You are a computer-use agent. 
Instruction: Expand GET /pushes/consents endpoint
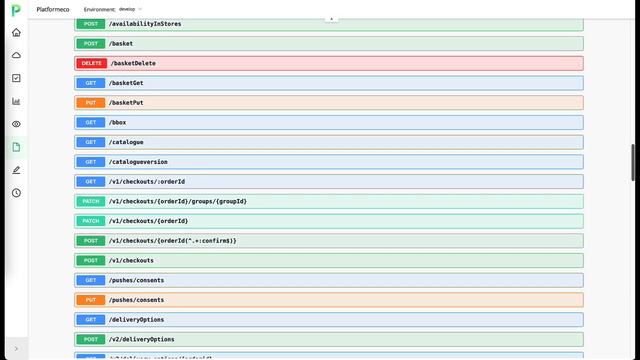(329, 280)
